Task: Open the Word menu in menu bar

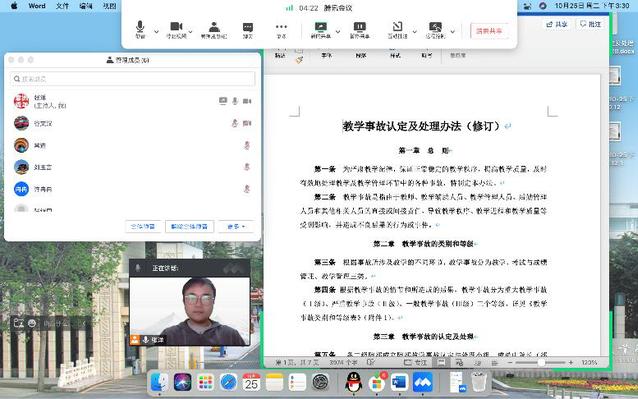Action: coord(37,6)
